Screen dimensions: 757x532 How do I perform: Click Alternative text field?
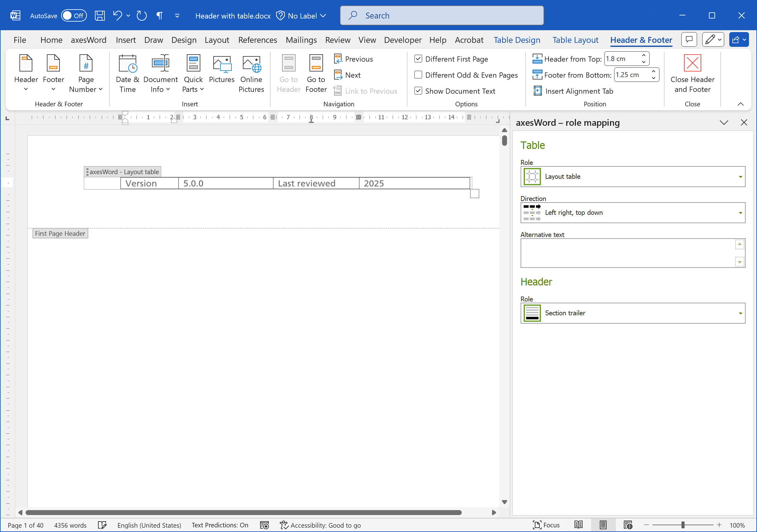point(632,253)
